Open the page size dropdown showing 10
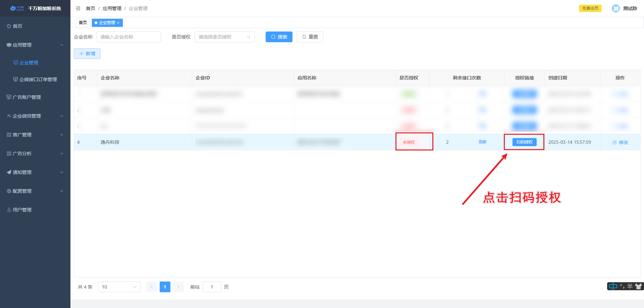Image resolution: width=644 pixels, height=308 pixels. coord(119,287)
